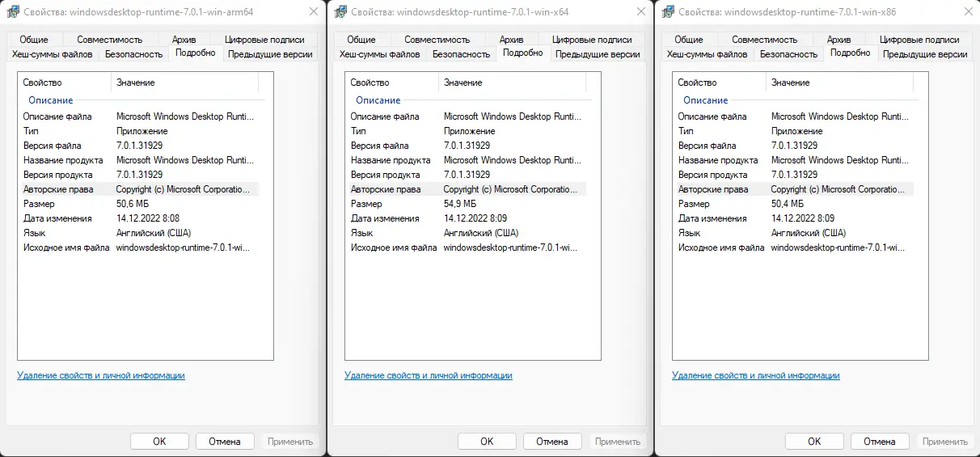Click Описание group header in arm64 window
Viewport: 980px width, 457px height.
(51, 100)
